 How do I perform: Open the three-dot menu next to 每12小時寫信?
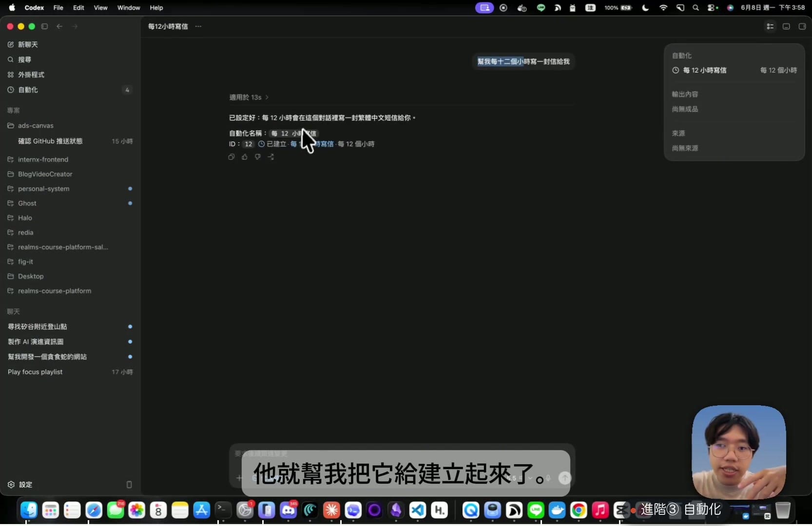(198, 26)
